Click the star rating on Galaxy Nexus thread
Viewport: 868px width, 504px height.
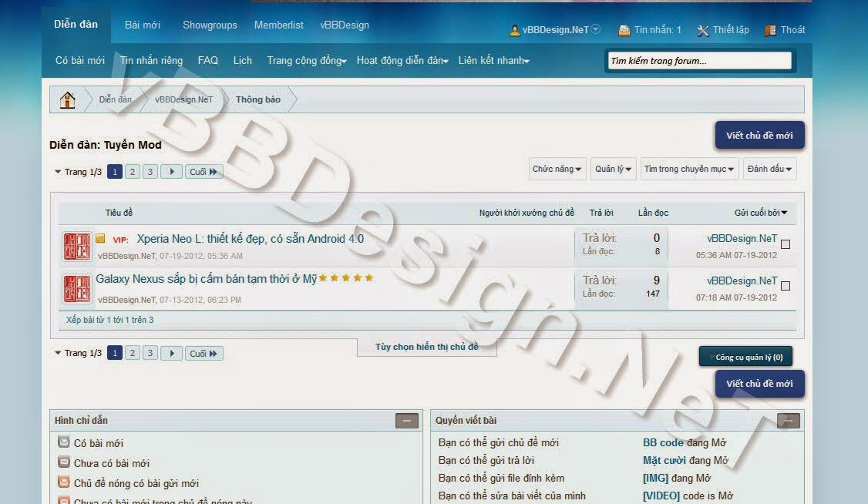(346, 277)
